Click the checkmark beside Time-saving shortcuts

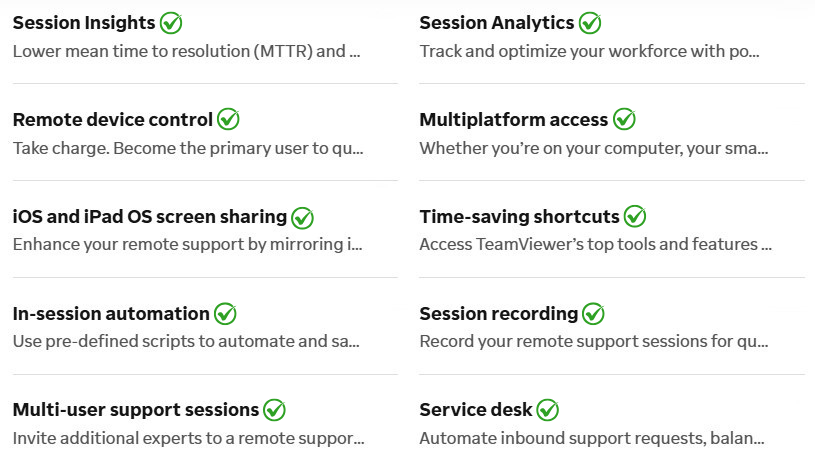click(x=635, y=216)
